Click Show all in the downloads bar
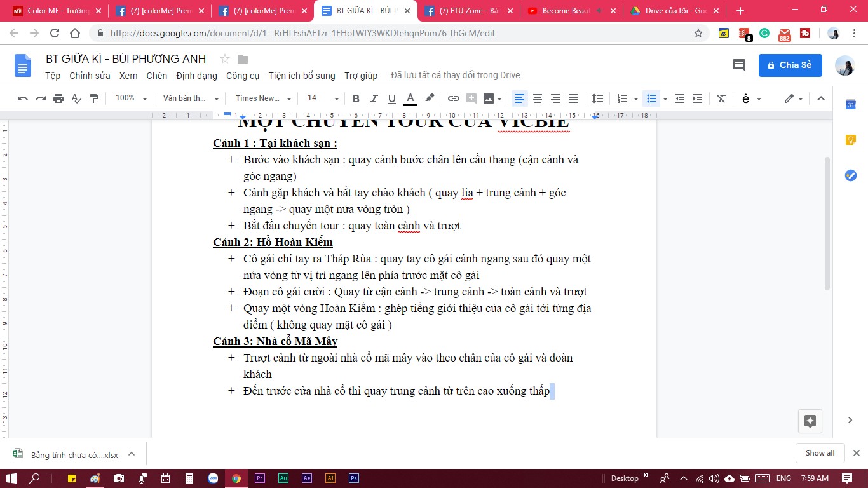Image resolution: width=868 pixels, height=488 pixels. [820, 453]
